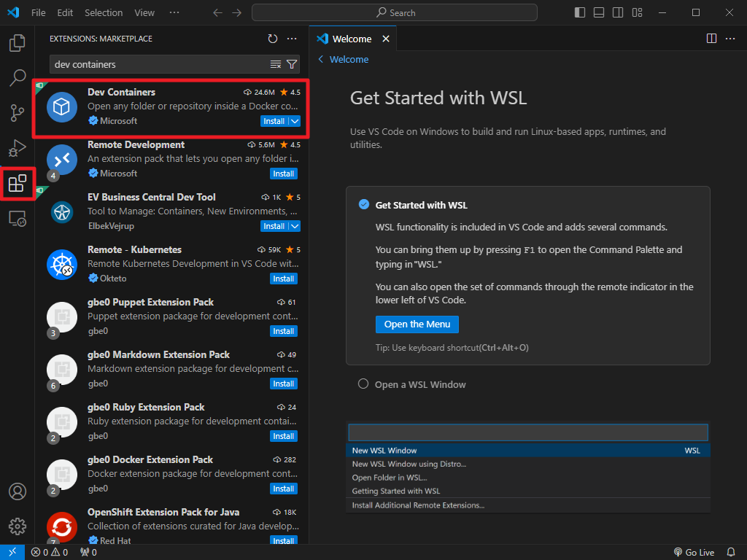Click the Open the Menu button
This screenshot has width=747, height=560.
pyautogui.click(x=417, y=324)
